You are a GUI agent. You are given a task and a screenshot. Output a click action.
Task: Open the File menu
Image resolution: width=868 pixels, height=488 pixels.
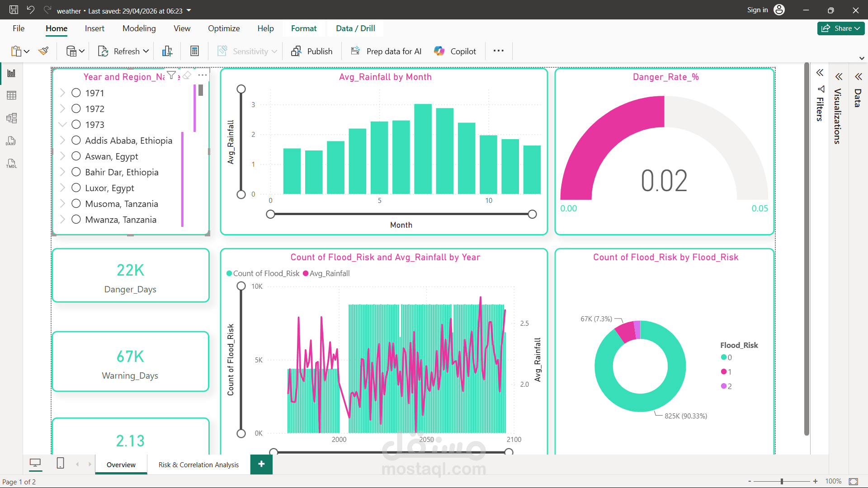coord(19,28)
